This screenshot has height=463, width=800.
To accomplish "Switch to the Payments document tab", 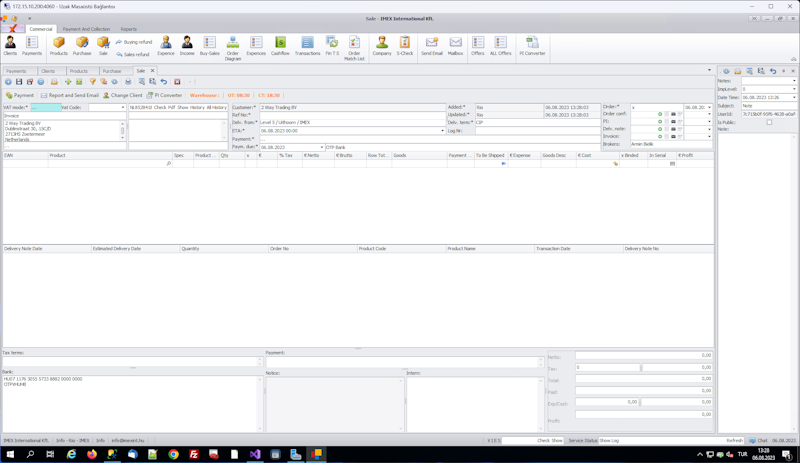I will point(16,71).
